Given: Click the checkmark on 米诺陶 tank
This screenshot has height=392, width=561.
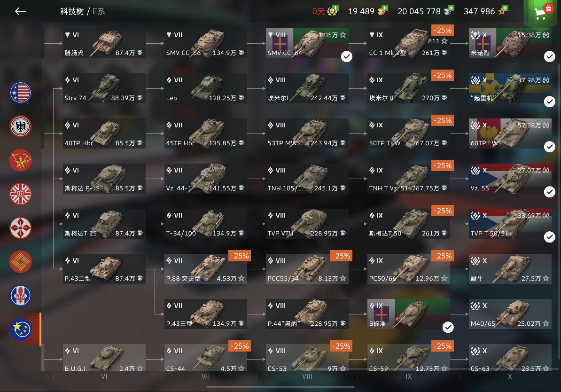Looking at the screenshot, I should 549,56.
